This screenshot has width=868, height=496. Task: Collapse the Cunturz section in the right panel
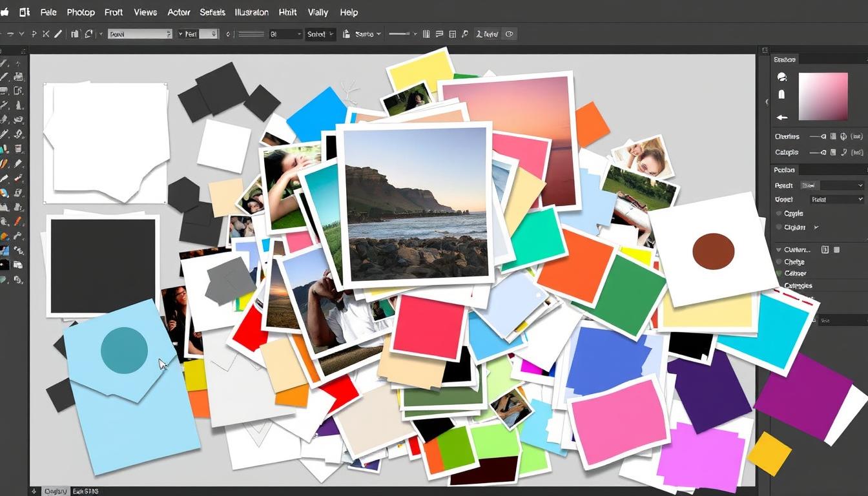780,249
